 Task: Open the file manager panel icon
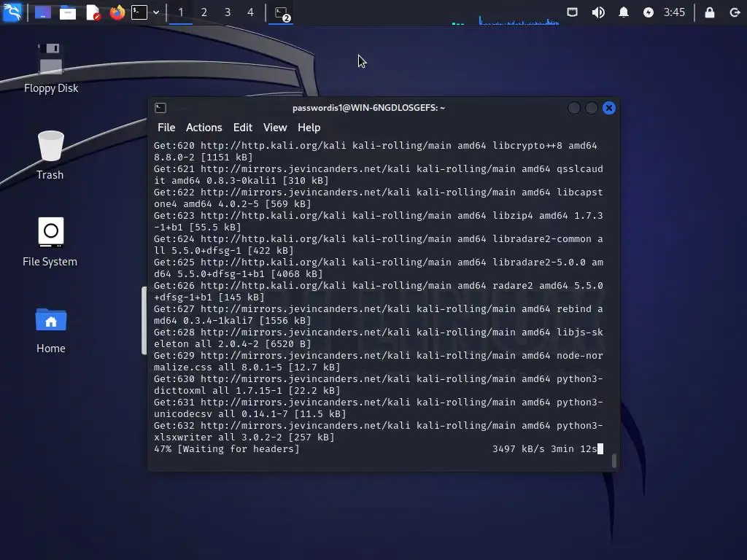click(x=68, y=12)
